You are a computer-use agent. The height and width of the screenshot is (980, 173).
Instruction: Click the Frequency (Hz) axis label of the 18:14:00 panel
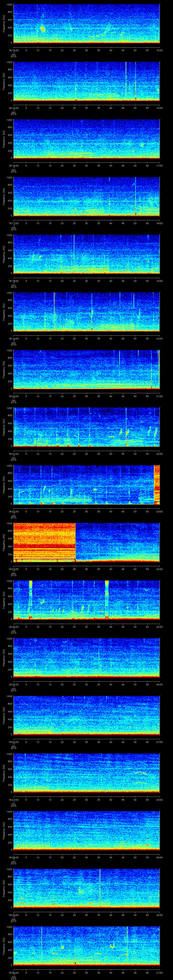pos(4,24)
